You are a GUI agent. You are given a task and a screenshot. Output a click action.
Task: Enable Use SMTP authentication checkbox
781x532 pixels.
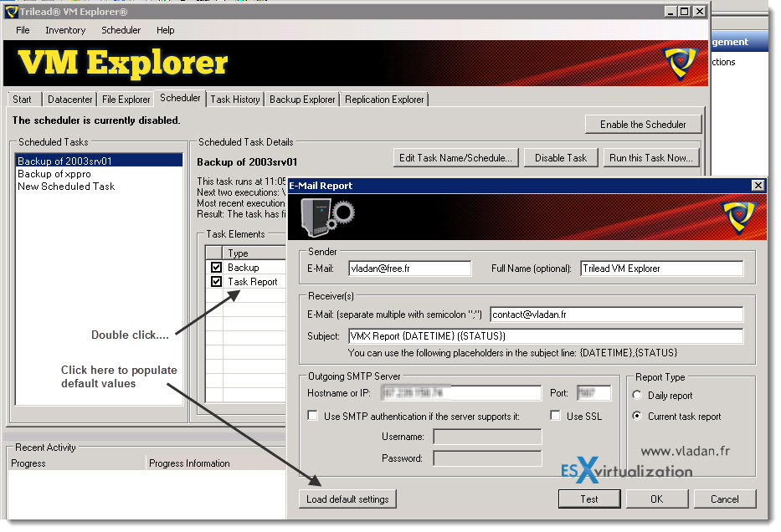click(x=313, y=416)
